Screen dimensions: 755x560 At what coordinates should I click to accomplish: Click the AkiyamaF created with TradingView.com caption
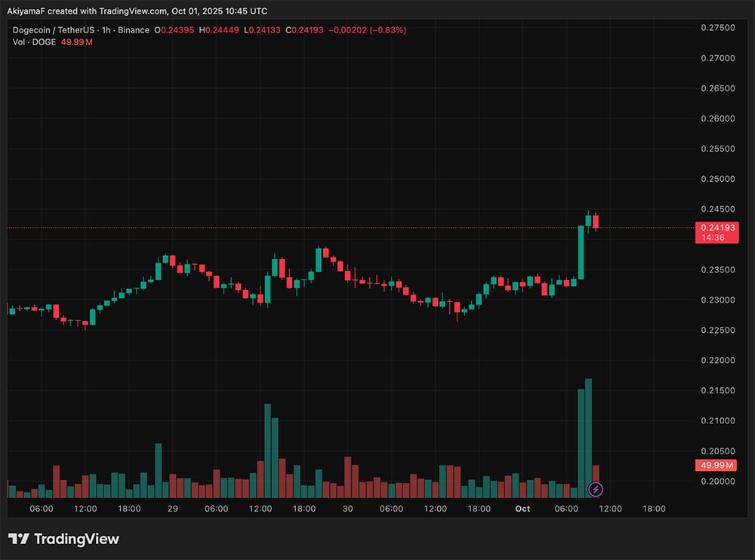tap(137, 11)
